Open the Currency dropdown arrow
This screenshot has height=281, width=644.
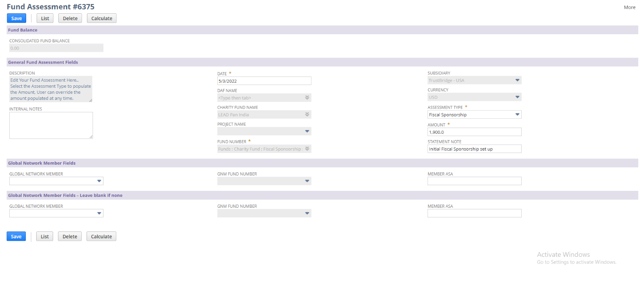(517, 97)
